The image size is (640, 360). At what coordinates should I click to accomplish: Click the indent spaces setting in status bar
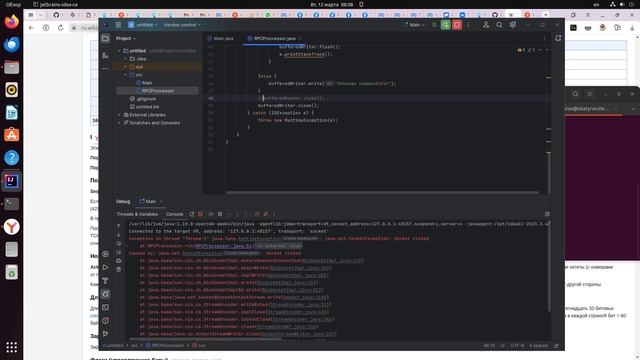tap(538, 346)
